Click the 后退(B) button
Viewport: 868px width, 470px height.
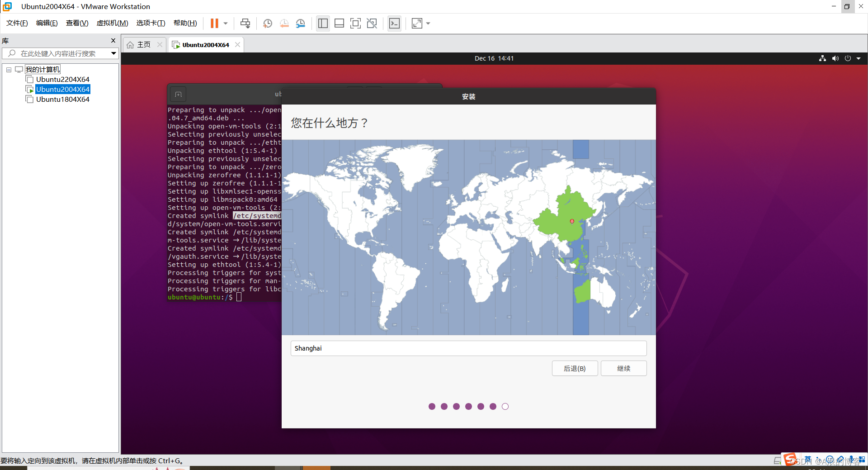tap(575, 368)
